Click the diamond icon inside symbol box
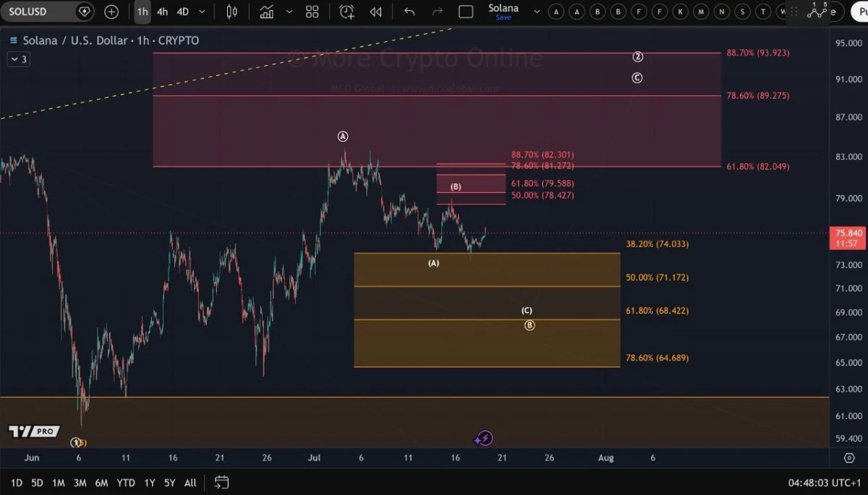 (85, 12)
